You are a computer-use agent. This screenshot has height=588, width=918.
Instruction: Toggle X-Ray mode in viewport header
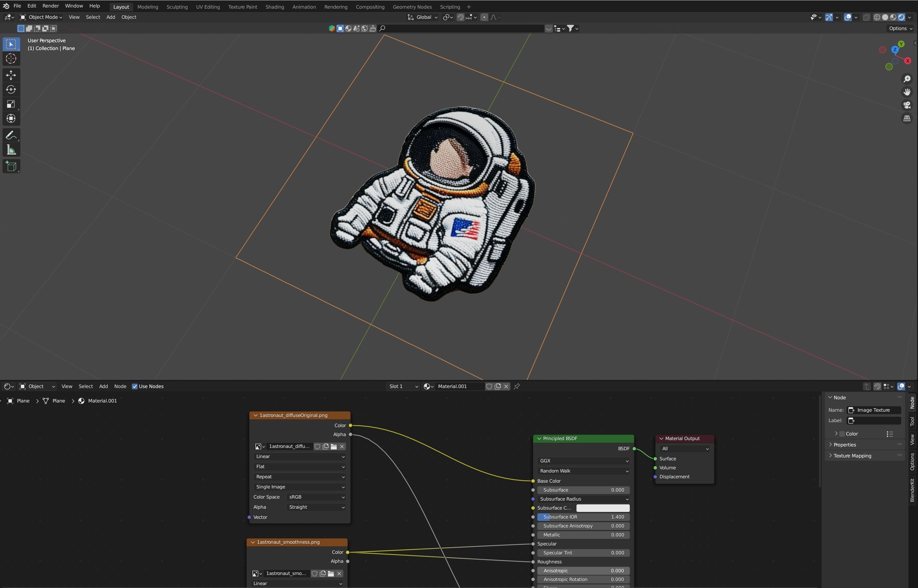pyautogui.click(x=866, y=17)
